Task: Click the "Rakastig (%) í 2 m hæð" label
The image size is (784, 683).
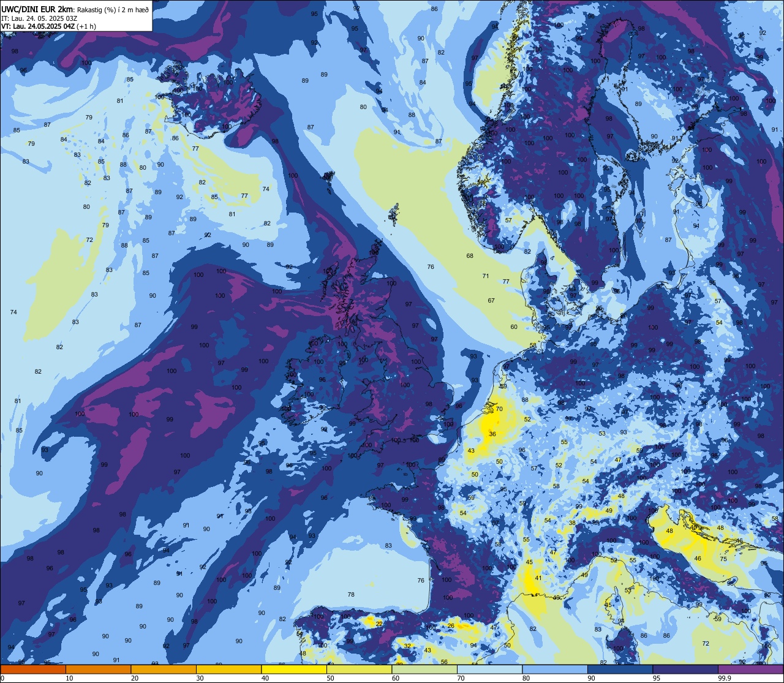Action: point(113,10)
